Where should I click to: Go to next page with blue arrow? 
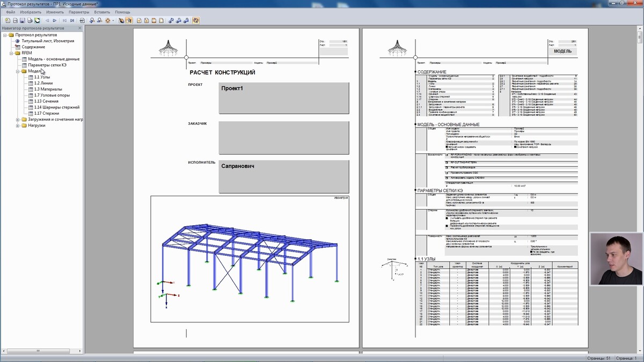[x=54, y=20]
